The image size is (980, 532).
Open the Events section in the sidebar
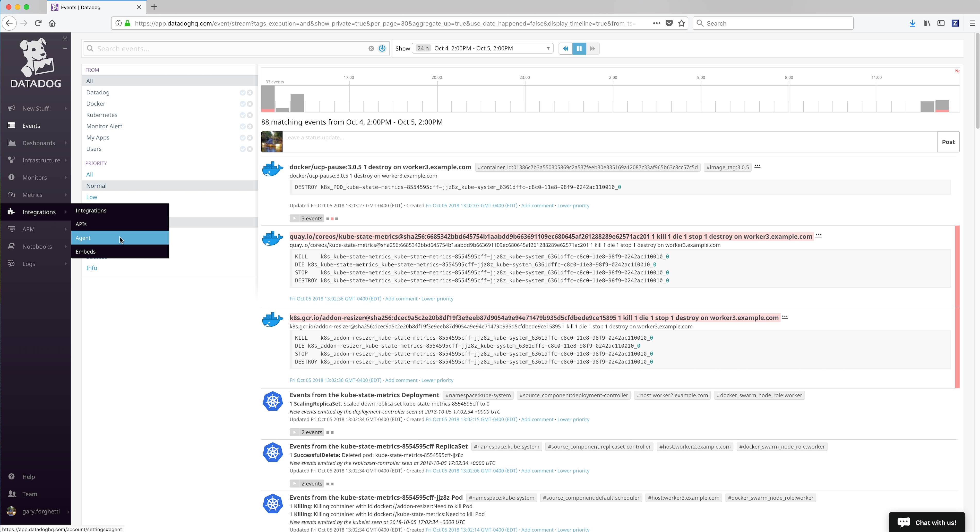click(31, 126)
